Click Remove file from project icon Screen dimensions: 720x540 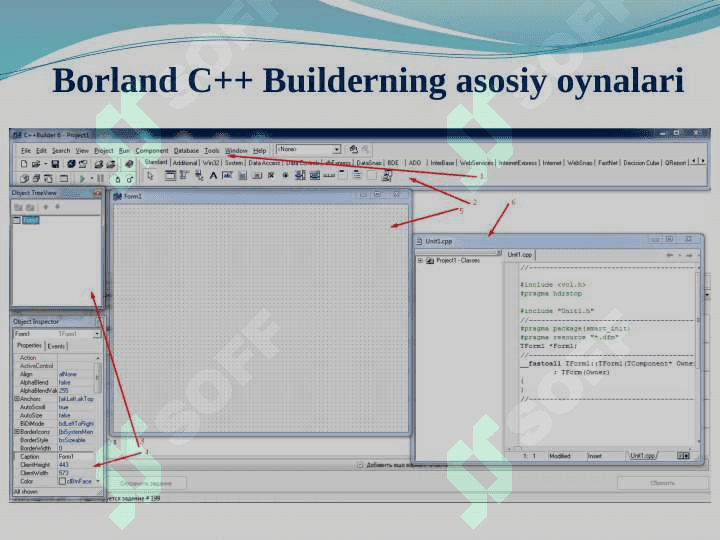pyautogui.click(x=111, y=164)
